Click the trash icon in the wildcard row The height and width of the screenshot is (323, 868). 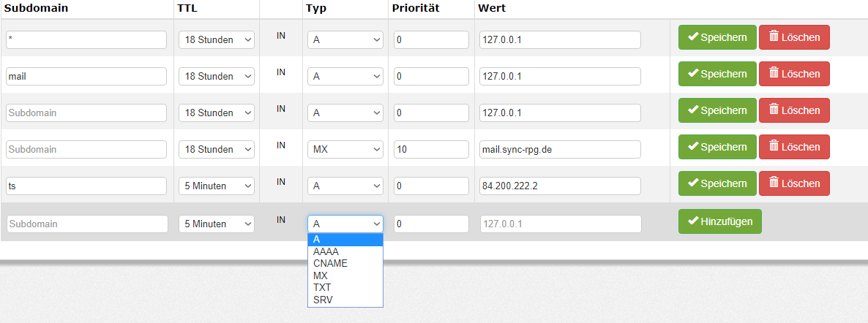pyautogui.click(x=774, y=37)
